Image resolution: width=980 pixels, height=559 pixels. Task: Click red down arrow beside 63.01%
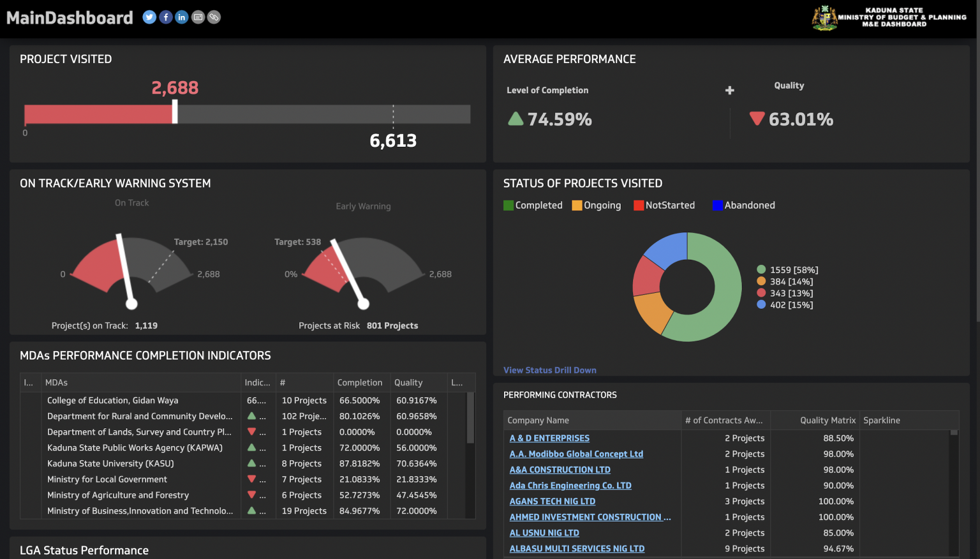(757, 119)
